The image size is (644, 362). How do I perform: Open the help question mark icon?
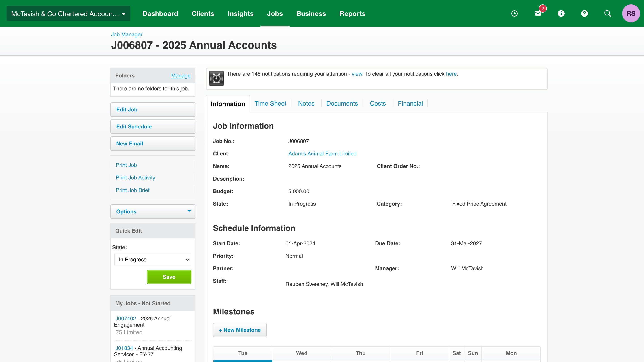coord(584,13)
